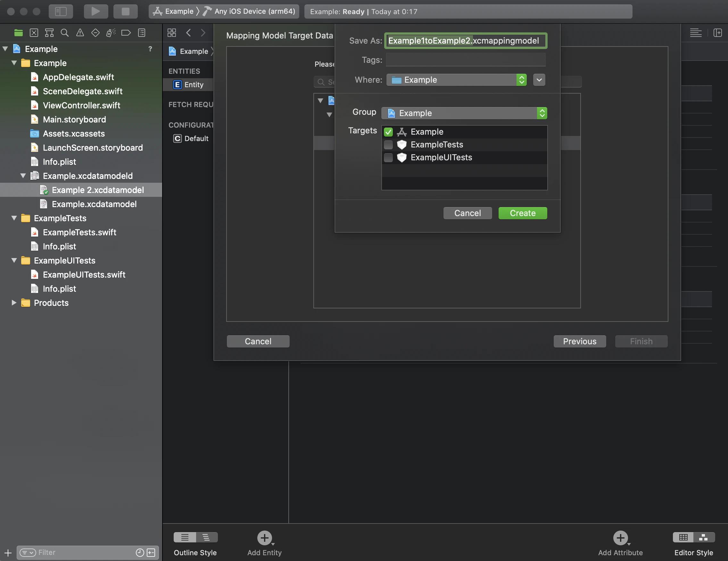Open the Group popup menu
Screen dimensions: 728x561
coord(464,113)
